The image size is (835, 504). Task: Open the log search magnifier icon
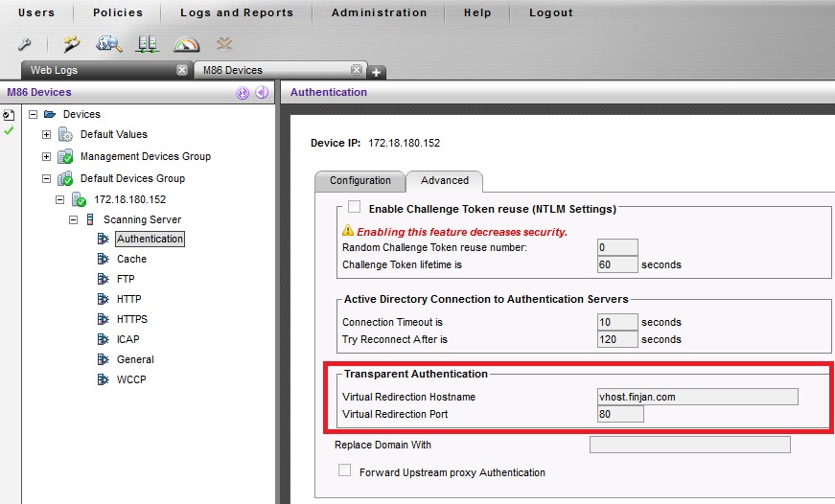point(108,44)
